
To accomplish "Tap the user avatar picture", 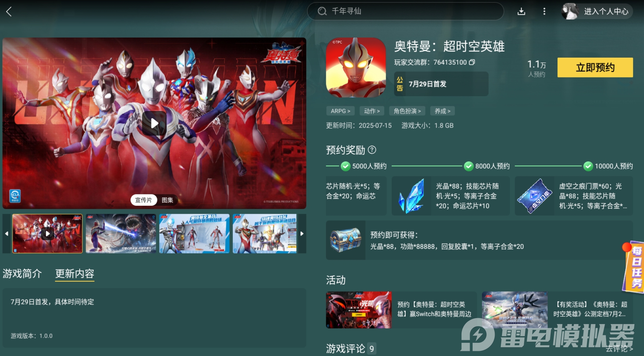I will (570, 11).
